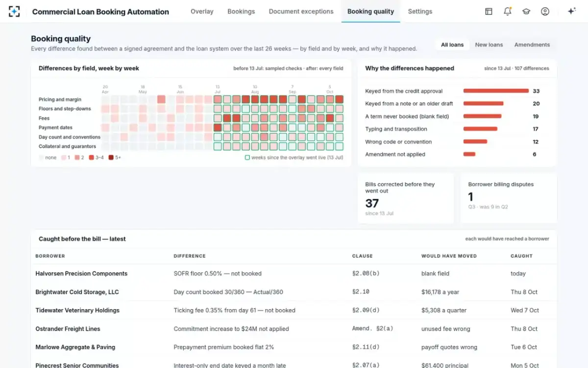Click 'payoff quotes wrong' cell

point(449,347)
